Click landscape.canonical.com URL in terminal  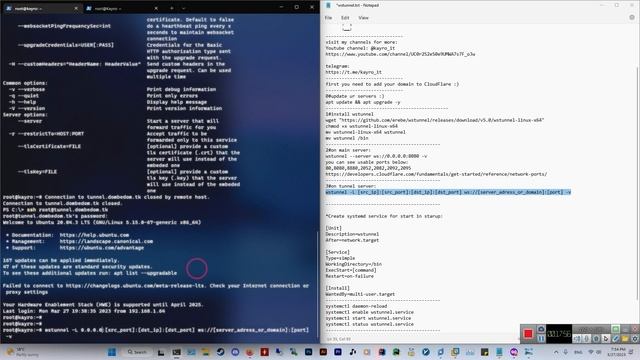click(106, 241)
